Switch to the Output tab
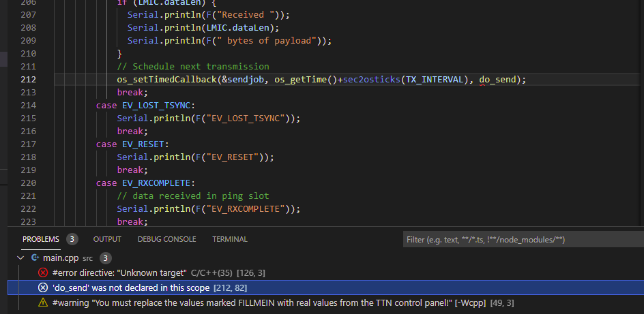 [107, 239]
